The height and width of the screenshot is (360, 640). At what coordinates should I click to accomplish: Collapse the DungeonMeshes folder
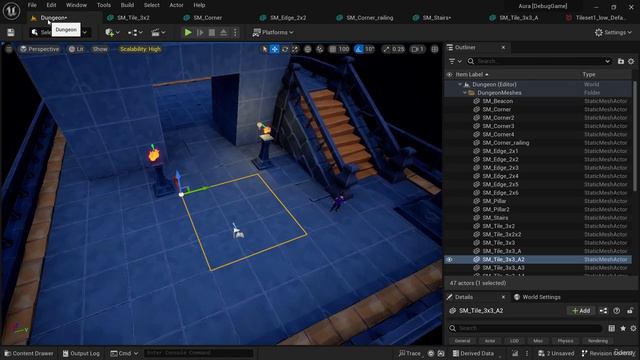point(465,93)
